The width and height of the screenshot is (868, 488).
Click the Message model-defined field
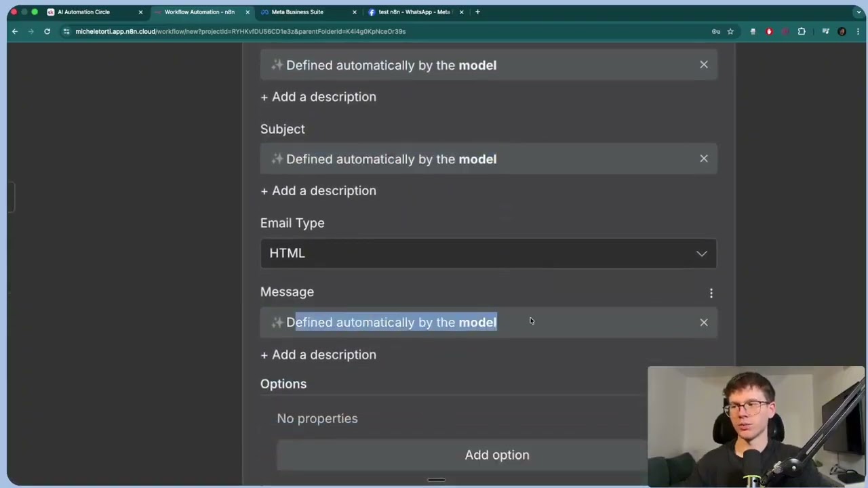[x=488, y=323]
